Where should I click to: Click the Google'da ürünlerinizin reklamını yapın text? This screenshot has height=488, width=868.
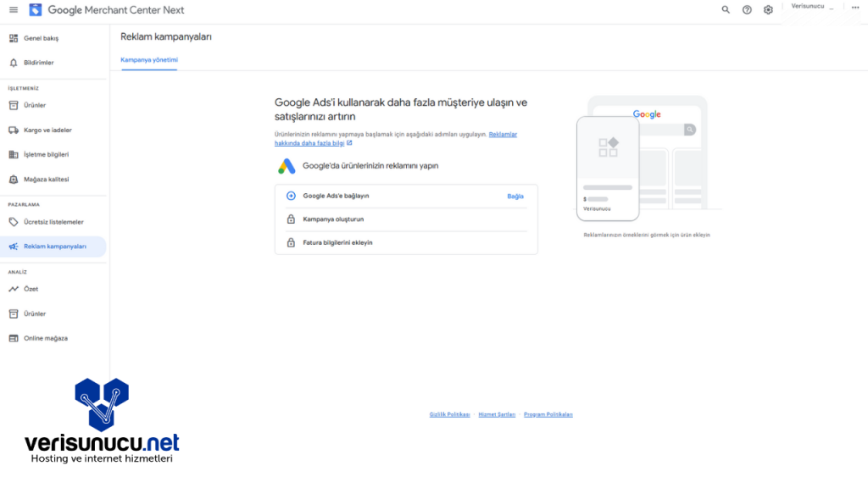point(370,166)
